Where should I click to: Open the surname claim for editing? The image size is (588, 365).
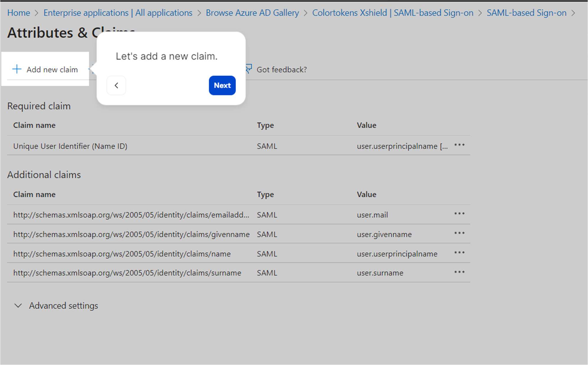click(x=127, y=273)
